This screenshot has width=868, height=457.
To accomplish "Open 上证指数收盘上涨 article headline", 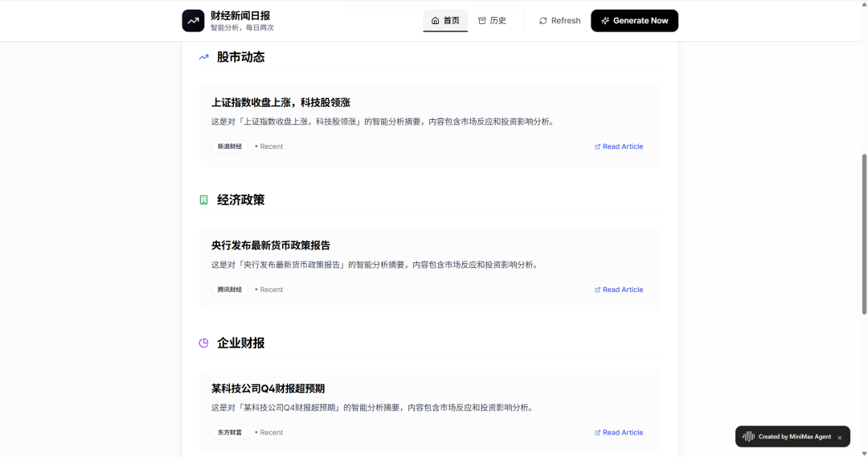I will [x=280, y=102].
